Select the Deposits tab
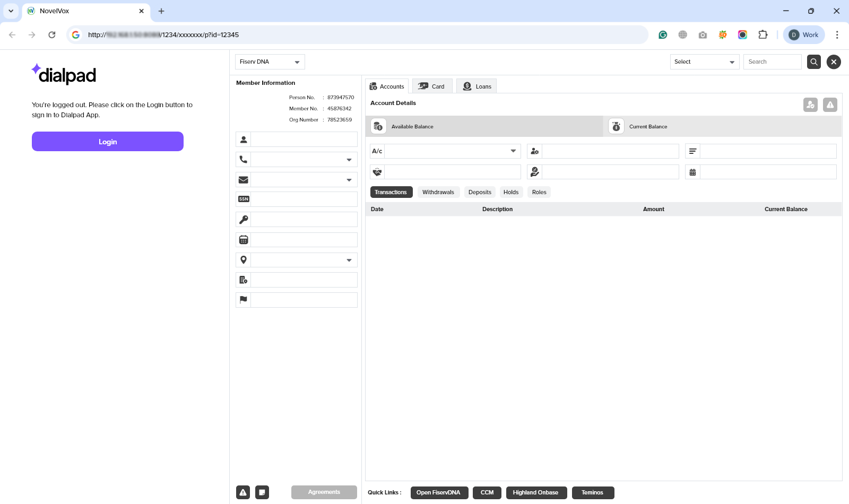 pyautogui.click(x=480, y=192)
